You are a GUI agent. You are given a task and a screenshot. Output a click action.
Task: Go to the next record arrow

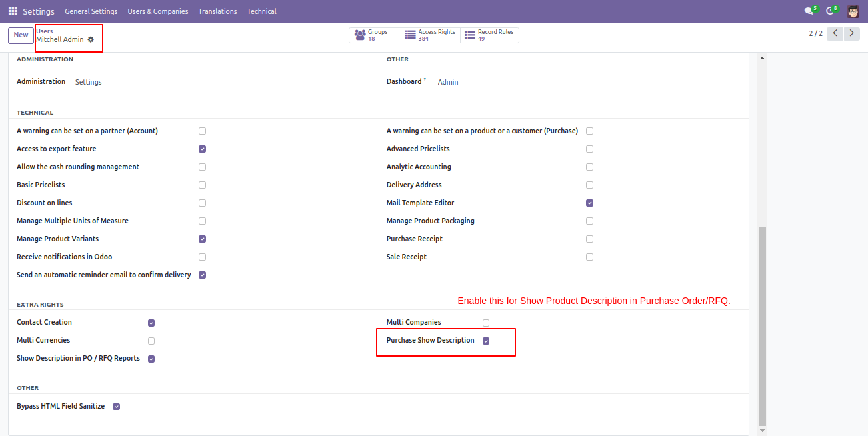point(851,33)
